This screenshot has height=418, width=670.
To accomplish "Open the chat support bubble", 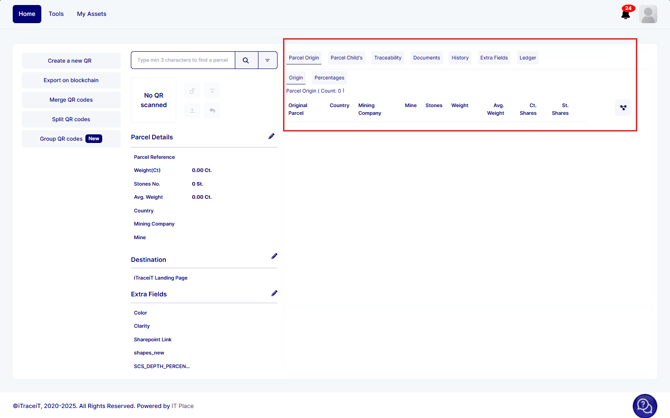I will click(645, 405).
